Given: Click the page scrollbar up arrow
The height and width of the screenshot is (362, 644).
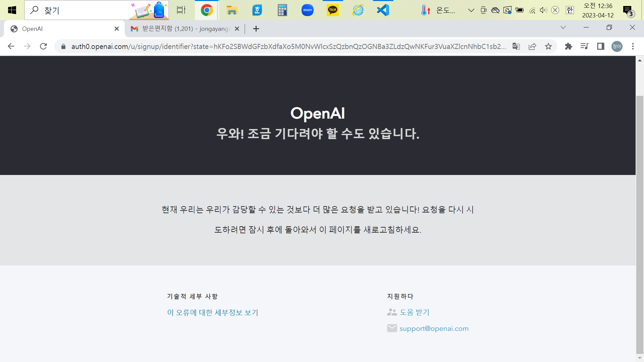Looking at the screenshot, I should click(x=640, y=60).
